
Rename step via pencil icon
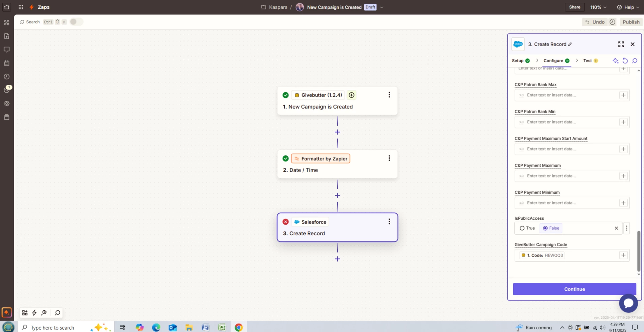570,44
